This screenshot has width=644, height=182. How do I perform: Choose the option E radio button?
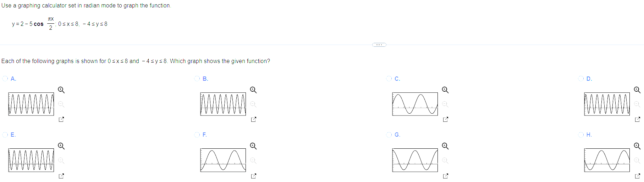pyautogui.click(x=5, y=135)
